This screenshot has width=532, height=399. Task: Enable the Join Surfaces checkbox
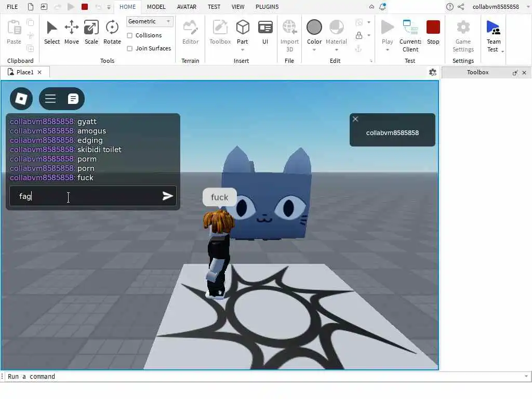pyautogui.click(x=129, y=48)
